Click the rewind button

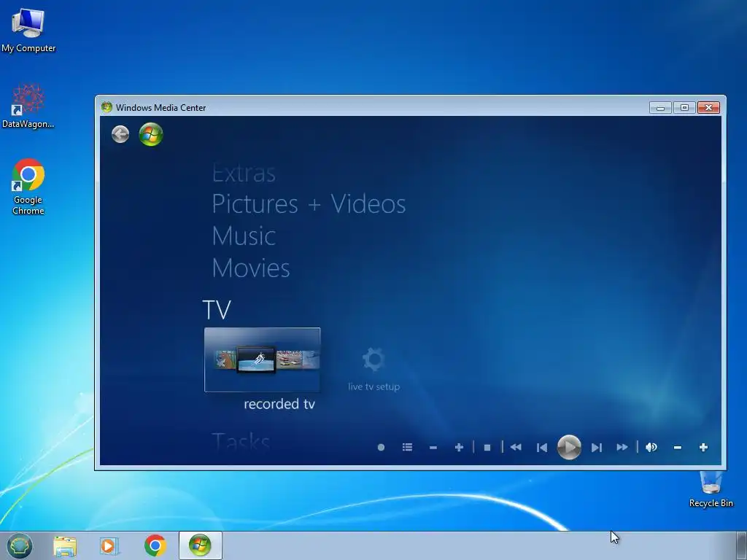click(516, 447)
